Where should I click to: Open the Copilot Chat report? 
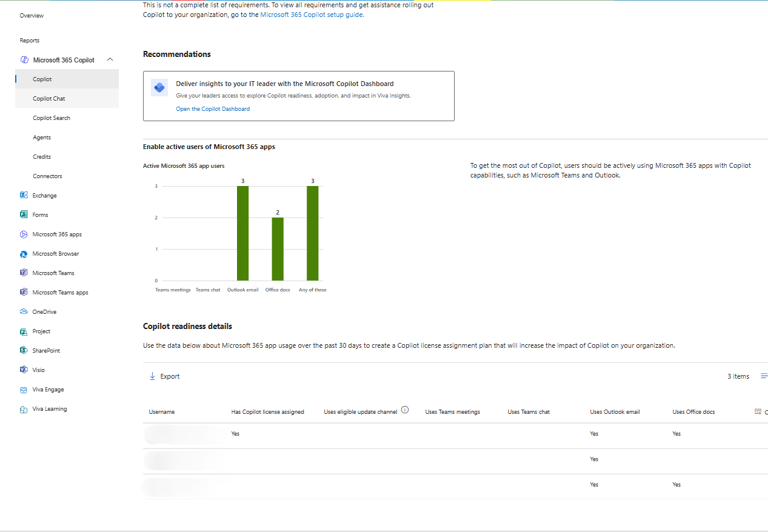[67, 98]
